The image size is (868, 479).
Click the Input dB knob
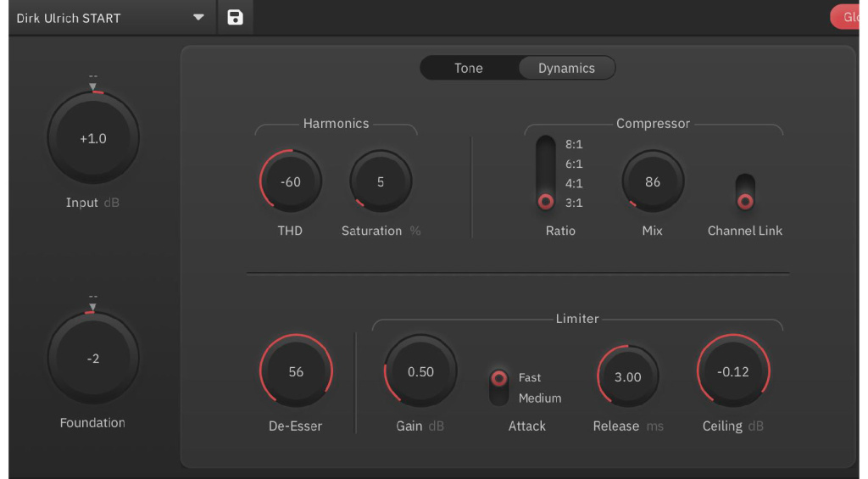pos(93,139)
